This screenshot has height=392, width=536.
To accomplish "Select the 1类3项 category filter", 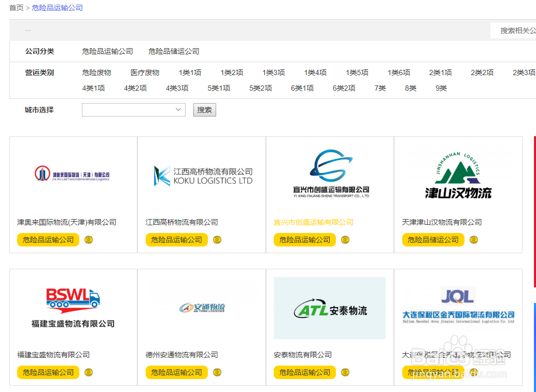I will [x=274, y=72].
